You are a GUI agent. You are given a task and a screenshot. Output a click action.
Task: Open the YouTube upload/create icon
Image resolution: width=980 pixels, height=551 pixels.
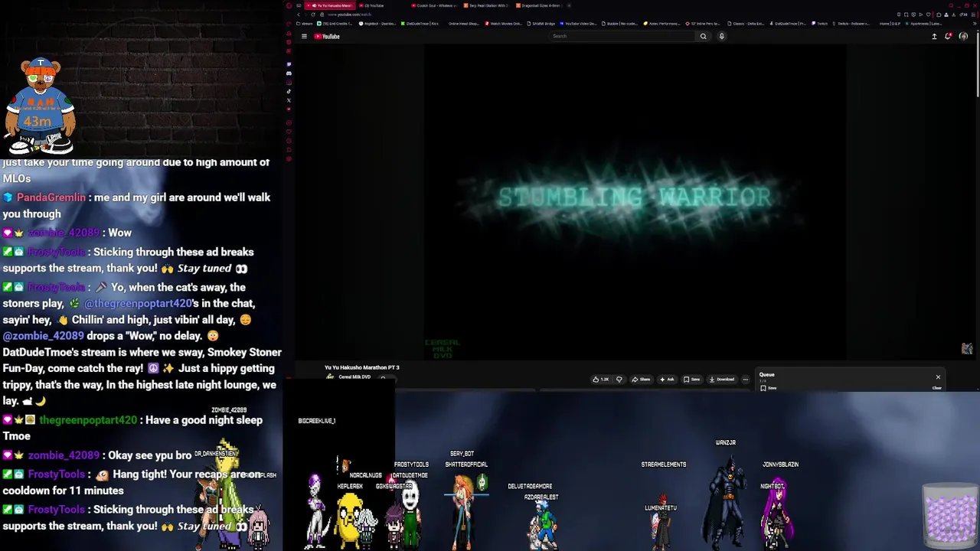(x=934, y=36)
